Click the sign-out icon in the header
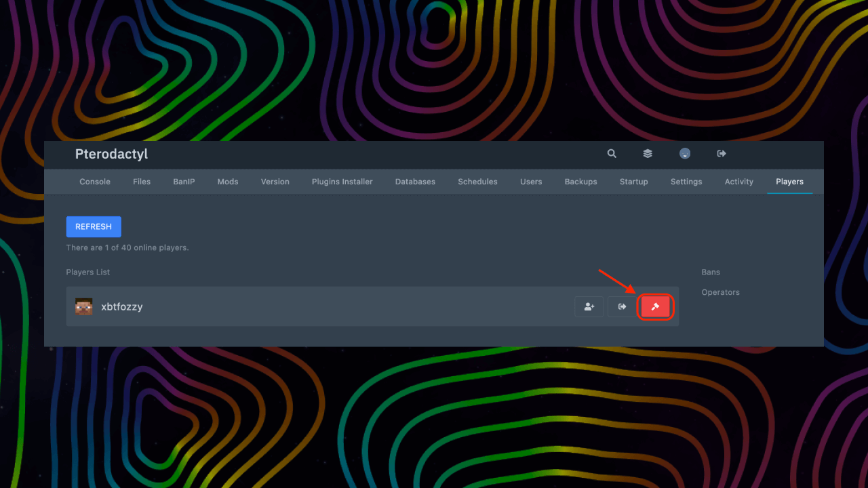 coord(722,154)
